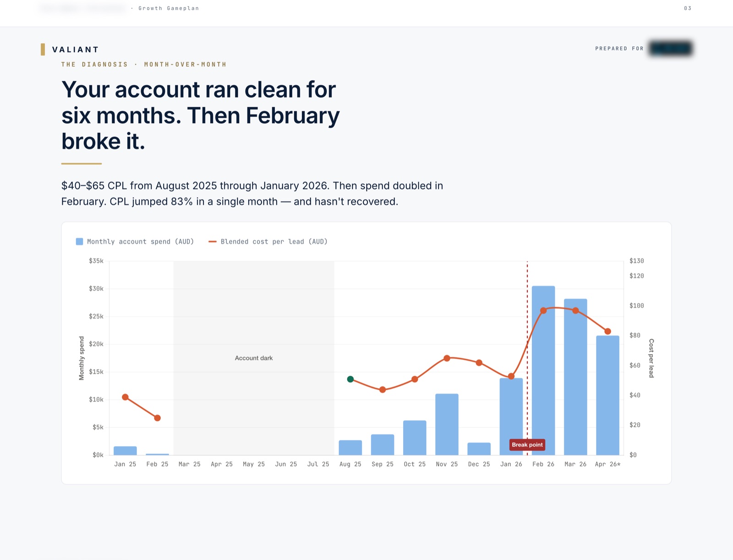The image size is (733, 560).
Task: Click the Account dark label
Action: [254, 358]
